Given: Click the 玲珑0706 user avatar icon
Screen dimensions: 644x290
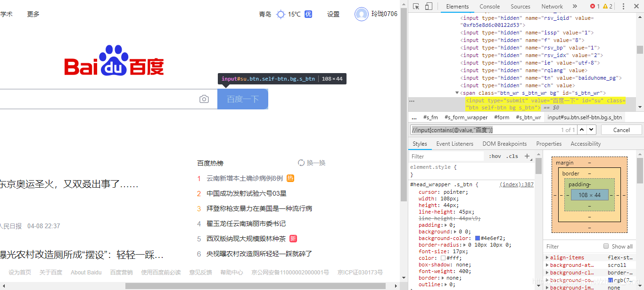Looking at the screenshot, I should [361, 14].
